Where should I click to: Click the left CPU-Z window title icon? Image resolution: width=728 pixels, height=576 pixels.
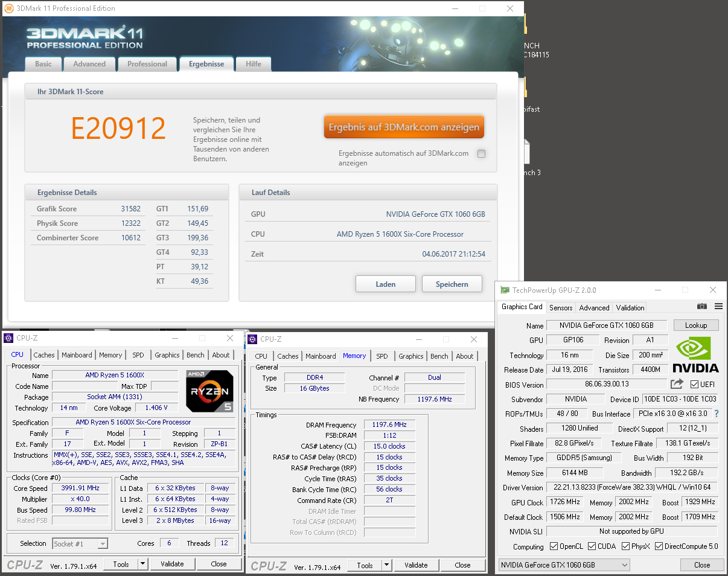pos(9,338)
